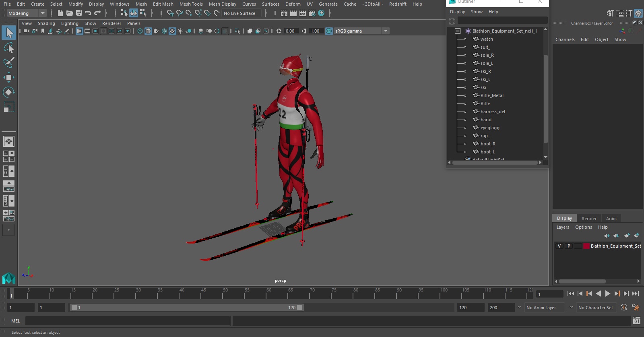Click Biathlon_Equipment_Set layer color swatch

coord(586,246)
